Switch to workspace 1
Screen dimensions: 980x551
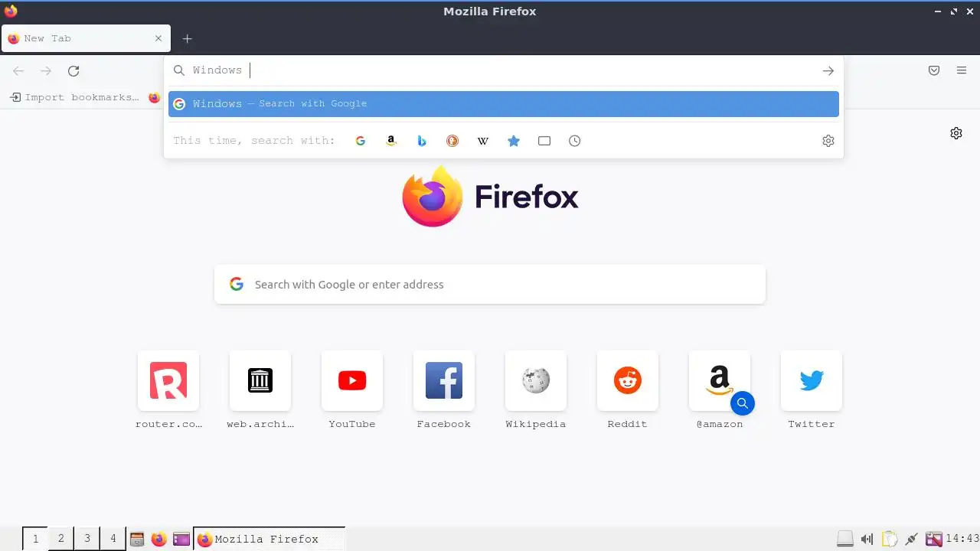[35, 539]
